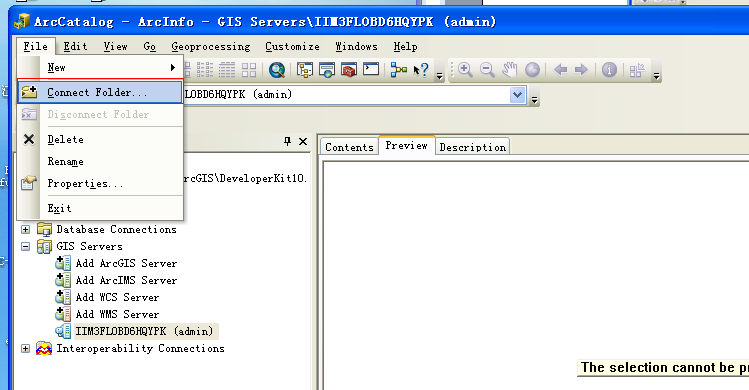Select Interoperability Connections in the tree
749x390 pixels.
(140, 348)
